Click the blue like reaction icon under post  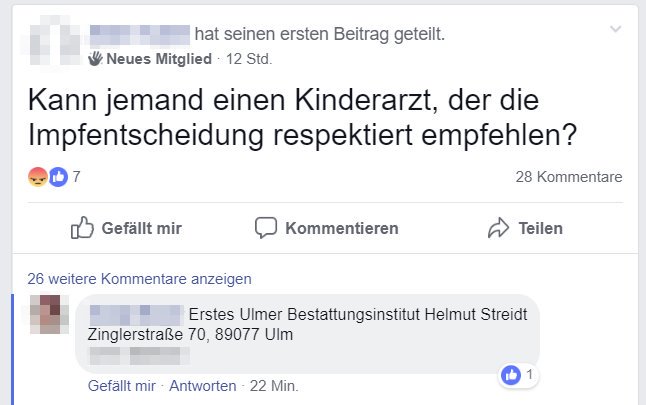[x=57, y=177]
